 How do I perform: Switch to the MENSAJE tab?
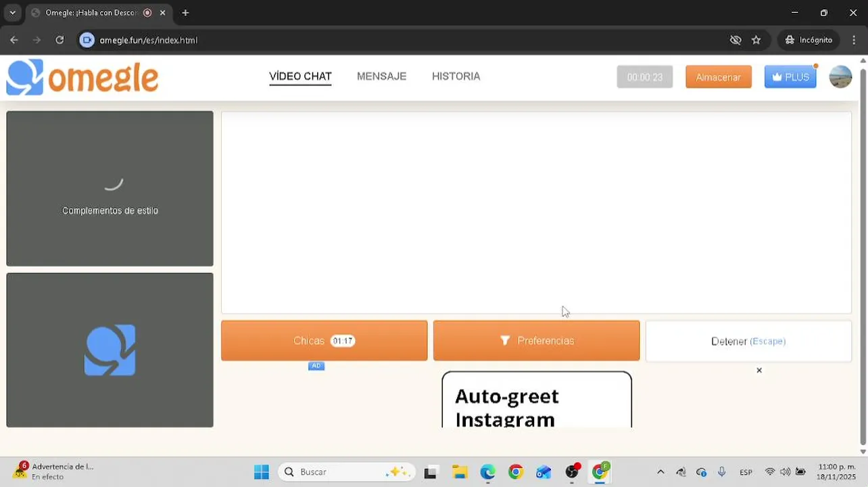[381, 76]
